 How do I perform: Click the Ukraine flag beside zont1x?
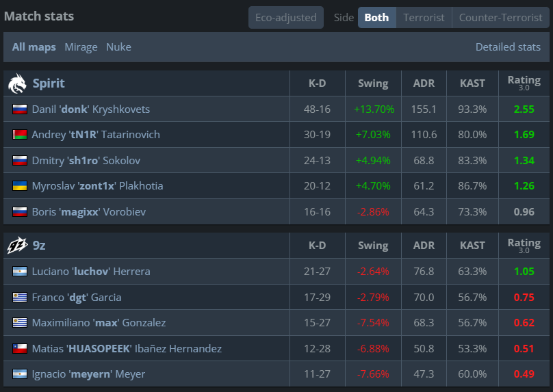point(20,186)
